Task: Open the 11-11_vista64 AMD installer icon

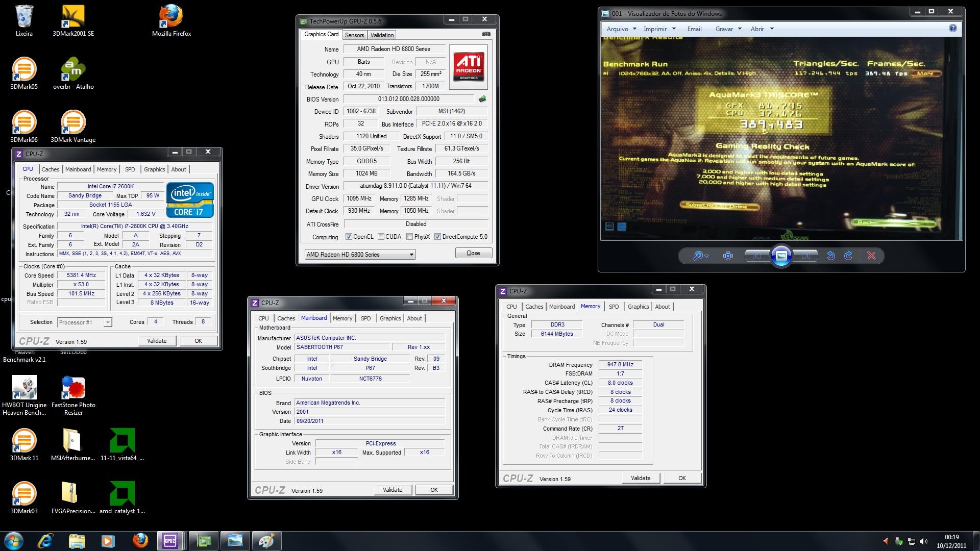Action: pyautogui.click(x=122, y=445)
